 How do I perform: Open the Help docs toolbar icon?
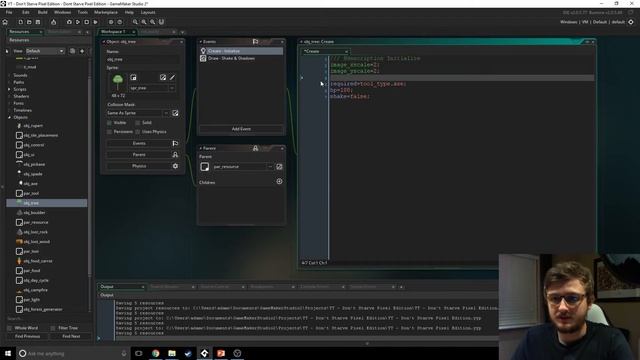tap(120, 22)
